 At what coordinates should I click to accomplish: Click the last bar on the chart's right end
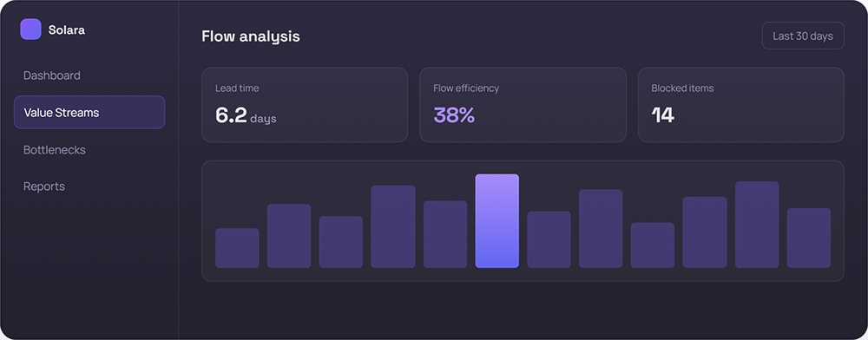pos(809,239)
